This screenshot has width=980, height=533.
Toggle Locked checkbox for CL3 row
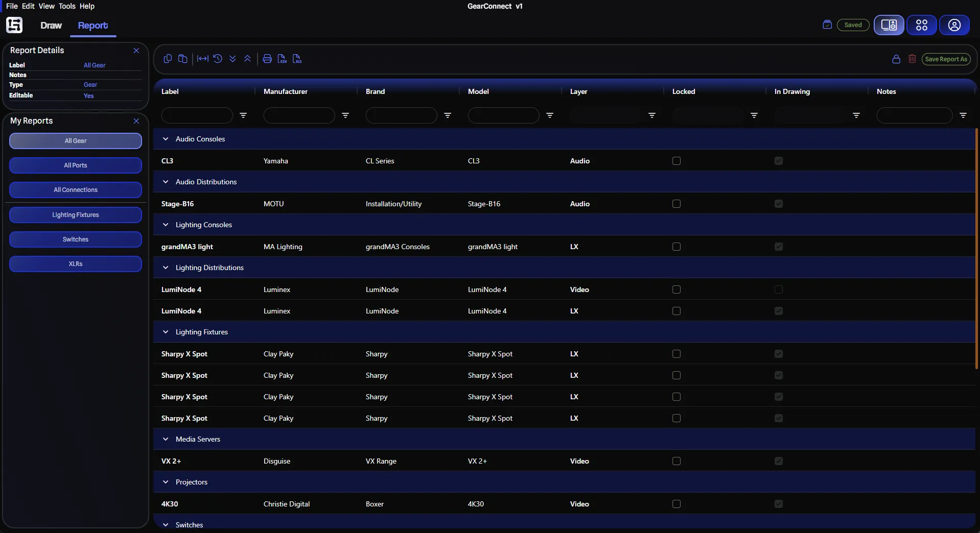[676, 161]
